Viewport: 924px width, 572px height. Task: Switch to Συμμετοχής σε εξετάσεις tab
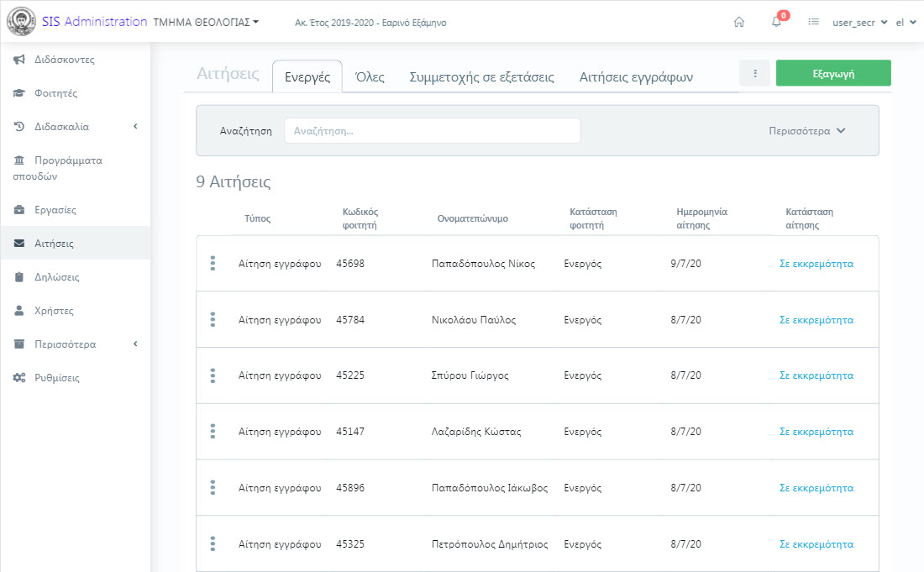click(481, 76)
